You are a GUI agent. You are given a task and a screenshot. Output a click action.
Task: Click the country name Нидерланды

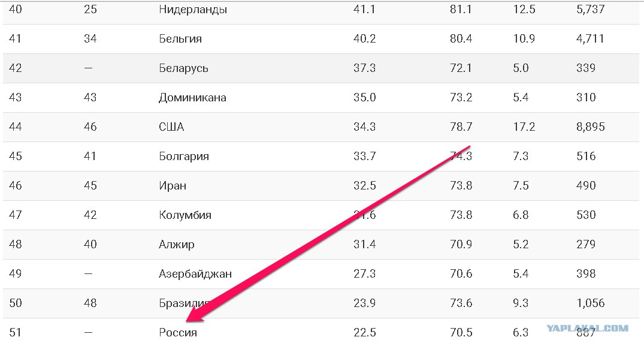pyautogui.click(x=193, y=10)
